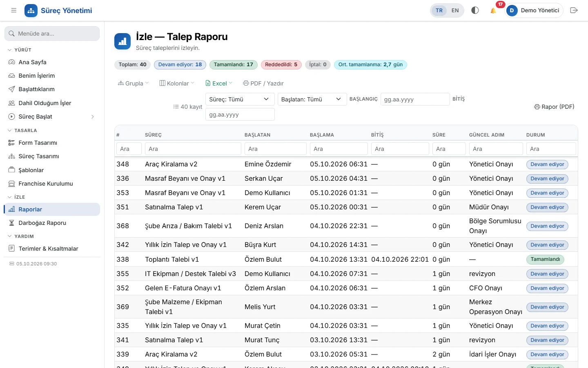Open the Kolonlar dropdown
This screenshot has width=588, height=368.
pos(177,83)
